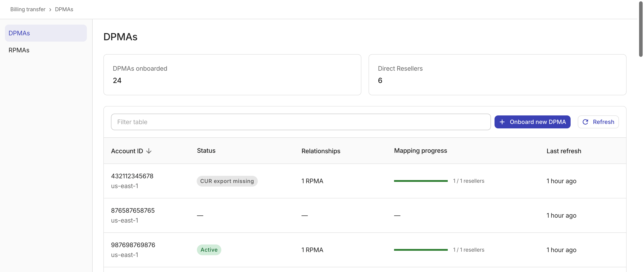
Task: Click the Last refresh column header
Action: click(564, 151)
